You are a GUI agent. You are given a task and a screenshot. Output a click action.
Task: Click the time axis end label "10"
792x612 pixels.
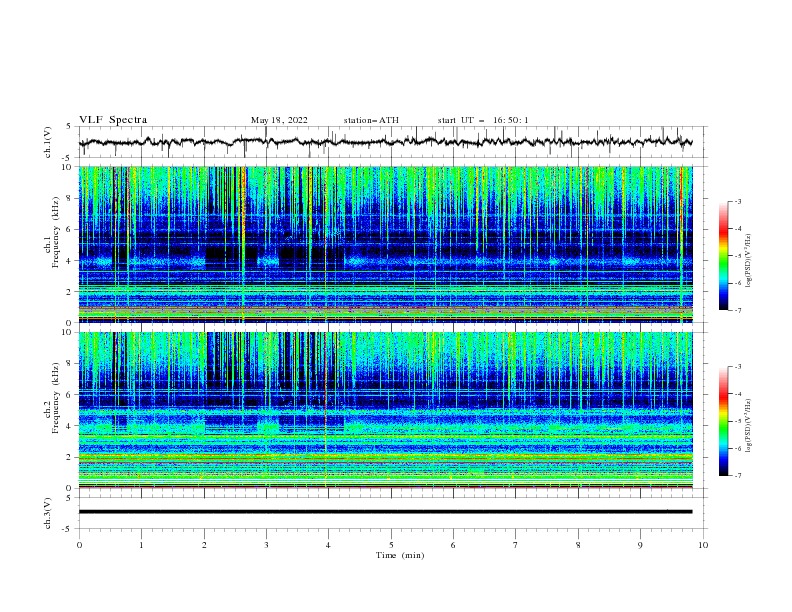tap(703, 545)
